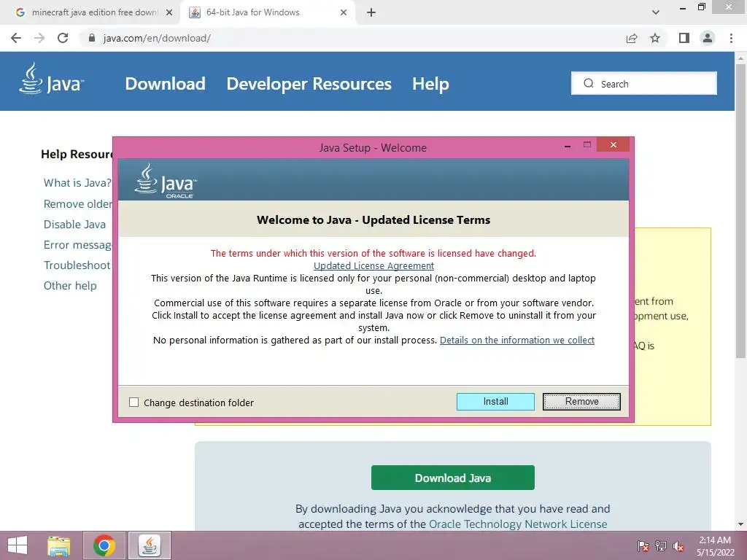747x560 pixels.
Task: Click the Action Center flag tray icon
Action: tap(643, 546)
